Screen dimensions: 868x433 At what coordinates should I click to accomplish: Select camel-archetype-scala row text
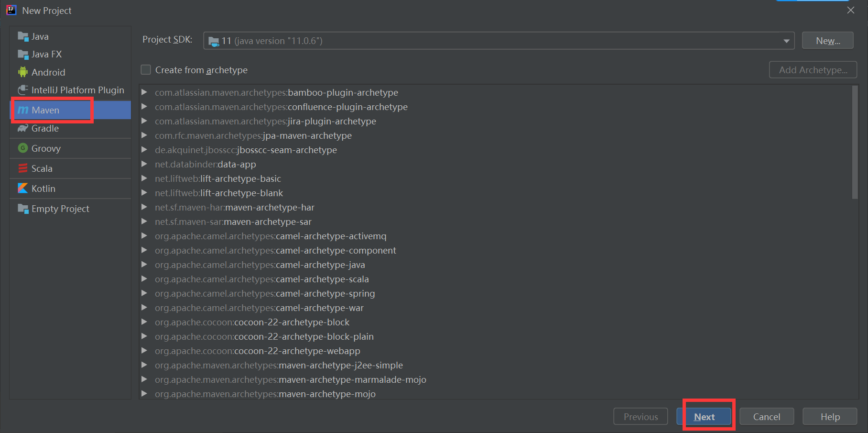(x=261, y=279)
